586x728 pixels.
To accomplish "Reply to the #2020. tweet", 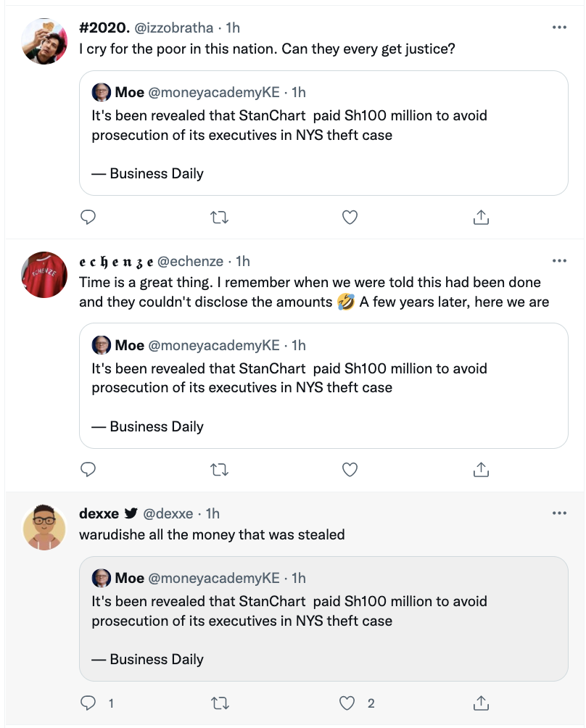I will pyautogui.click(x=88, y=217).
